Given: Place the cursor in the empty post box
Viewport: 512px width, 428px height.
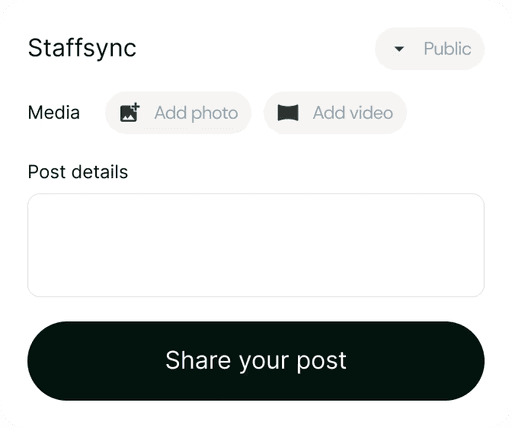Looking at the screenshot, I should 256,245.
